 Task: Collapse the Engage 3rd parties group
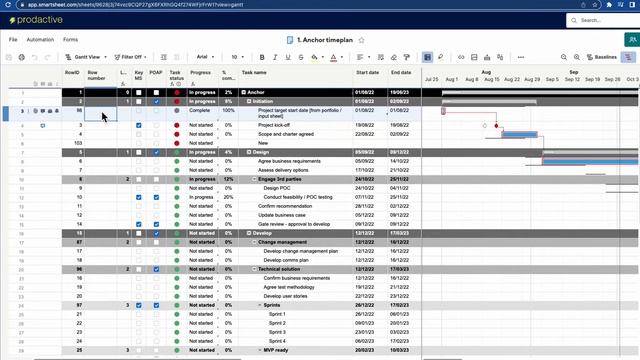[254, 179]
